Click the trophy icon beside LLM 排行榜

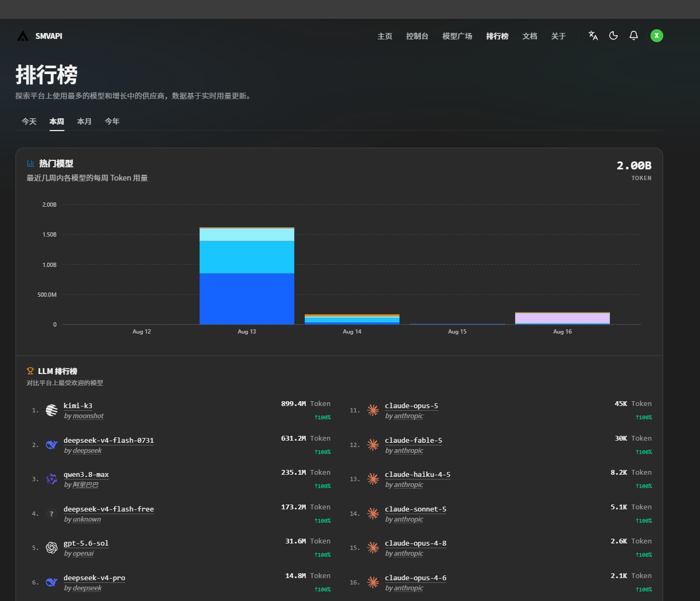[30, 371]
